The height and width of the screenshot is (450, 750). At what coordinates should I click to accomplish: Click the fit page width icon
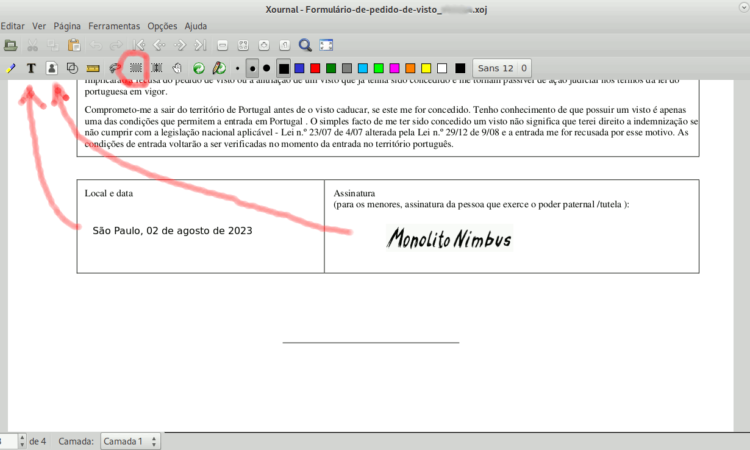[x=243, y=45]
